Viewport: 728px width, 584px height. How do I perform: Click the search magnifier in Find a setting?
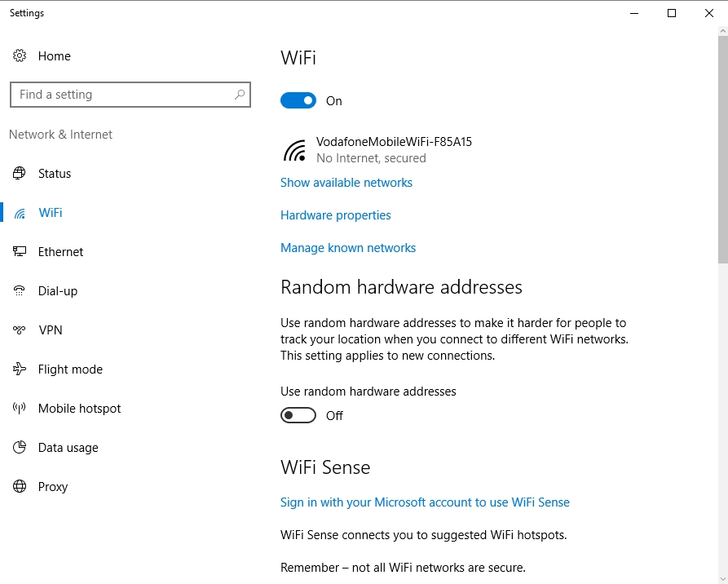tap(240, 95)
